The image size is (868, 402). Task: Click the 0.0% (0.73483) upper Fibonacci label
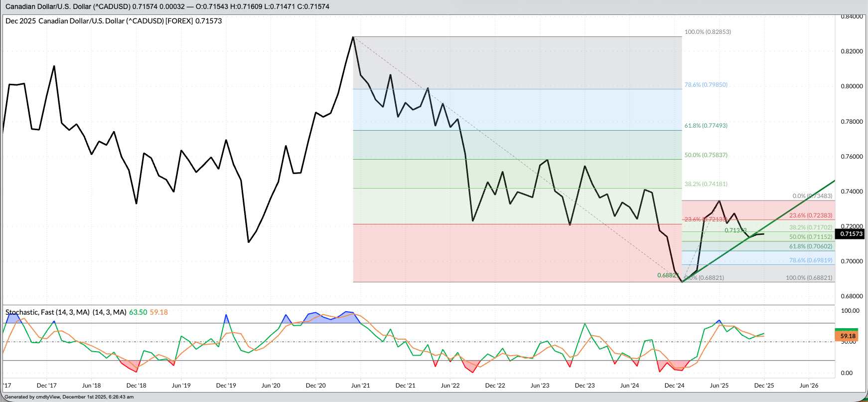tap(812, 196)
